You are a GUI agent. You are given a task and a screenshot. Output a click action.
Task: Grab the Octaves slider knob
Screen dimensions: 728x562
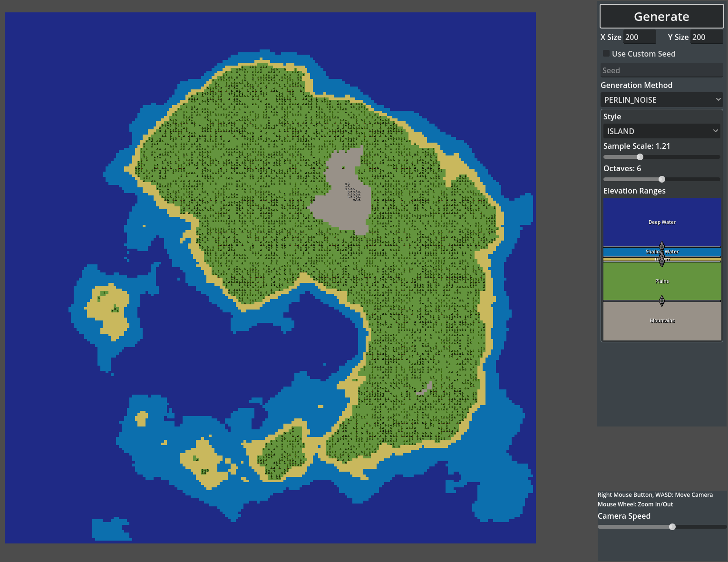click(x=662, y=179)
